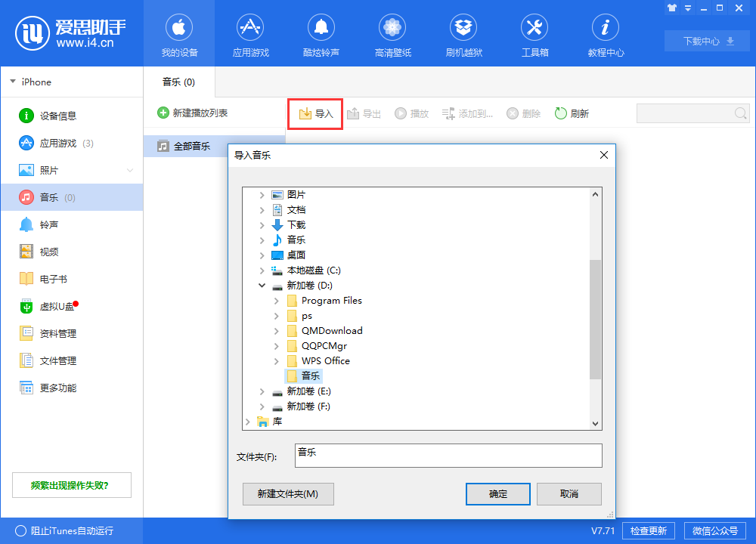Open 刷机越狱 icon in top bar
Screen dimensions: 756x544
coord(463,29)
